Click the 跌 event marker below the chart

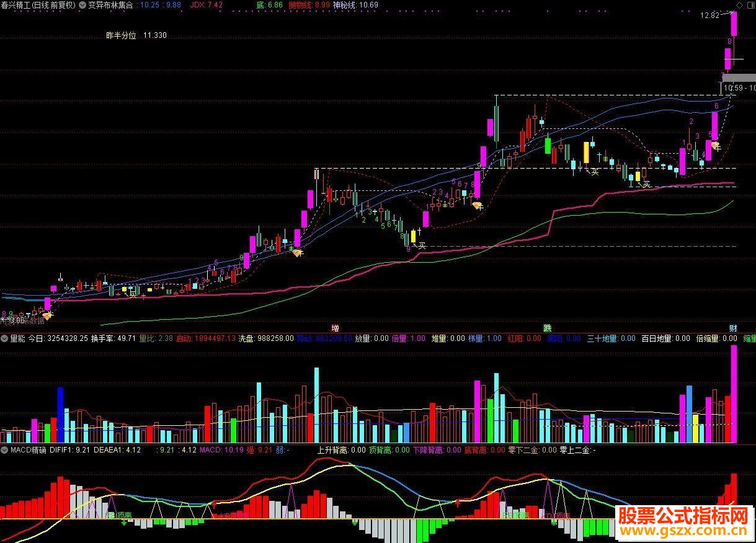(547, 328)
